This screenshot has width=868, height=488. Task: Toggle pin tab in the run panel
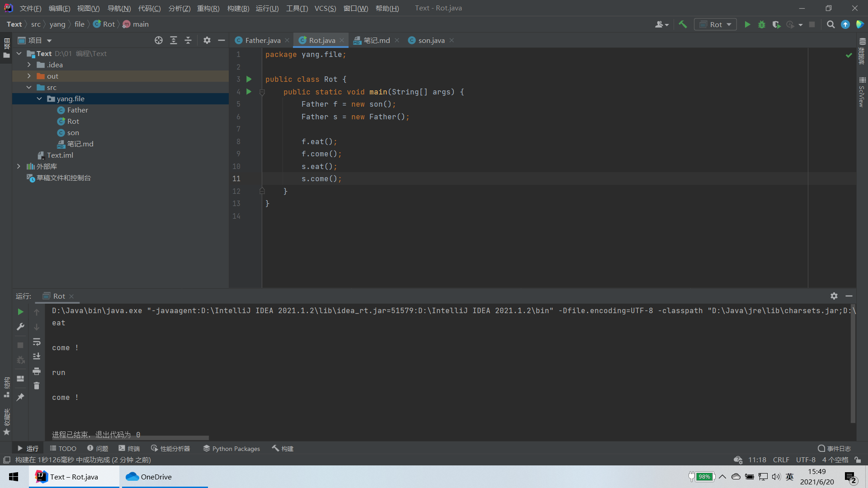20,397
